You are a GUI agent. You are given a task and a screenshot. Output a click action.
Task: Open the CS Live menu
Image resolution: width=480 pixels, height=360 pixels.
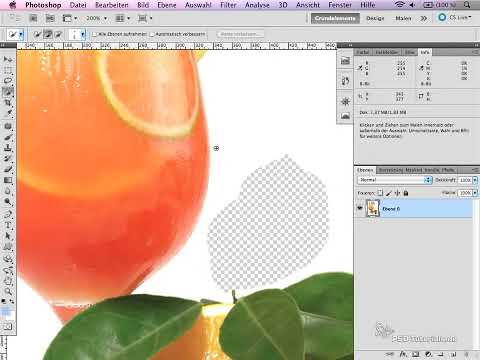click(x=456, y=17)
